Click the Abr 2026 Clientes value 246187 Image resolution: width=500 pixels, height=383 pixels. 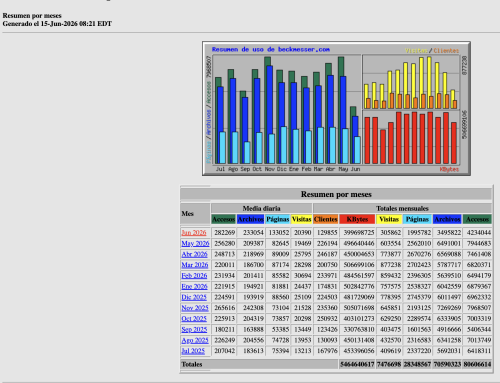(327, 254)
